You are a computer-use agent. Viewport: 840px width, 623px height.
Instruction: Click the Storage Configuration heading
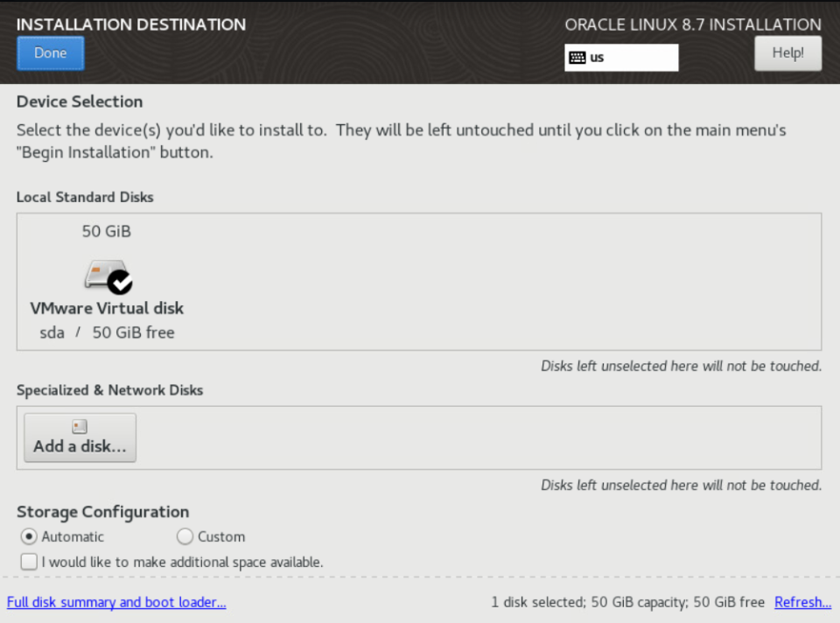(102, 512)
